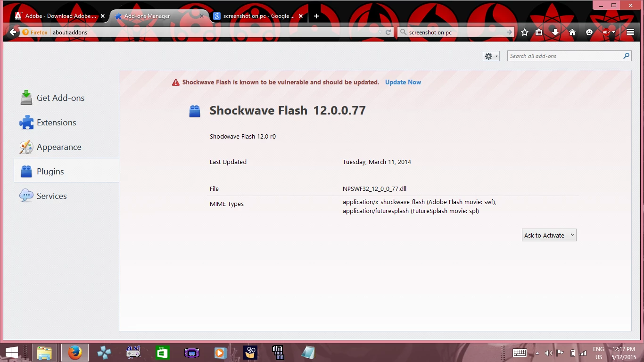
Task: Go to the Home page icon
Action: pos(572,33)
